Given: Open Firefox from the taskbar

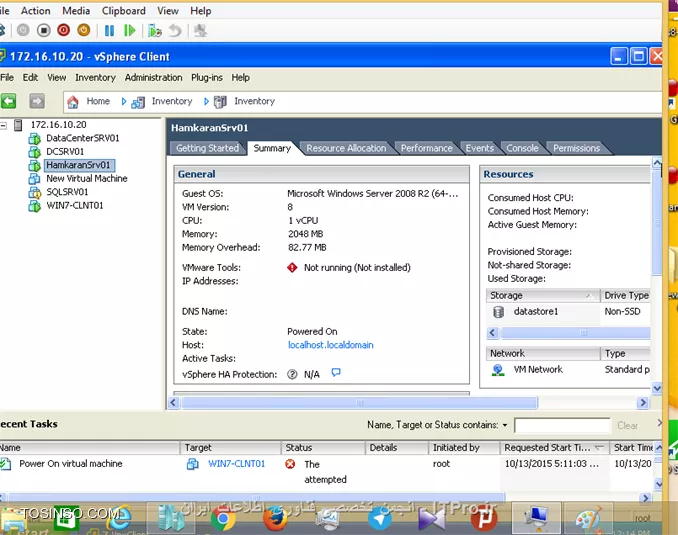Looking at the screenshot, I should 275,518.
